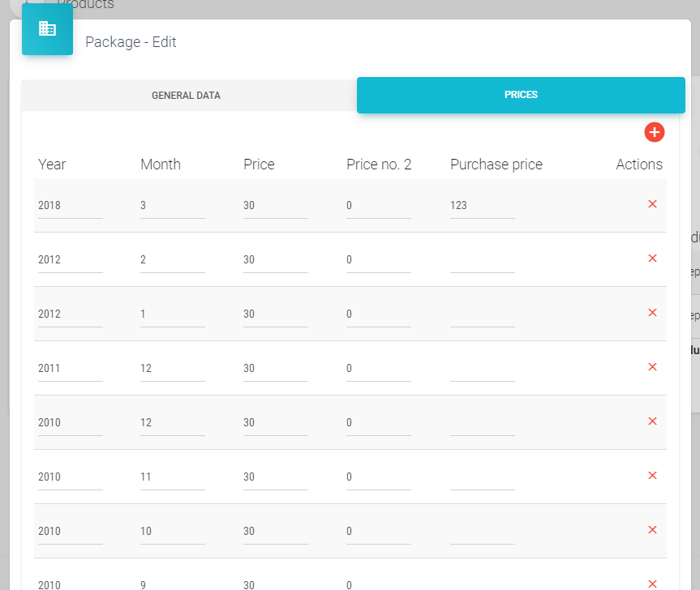Click the Month field showing 1

tap(172, 314)
